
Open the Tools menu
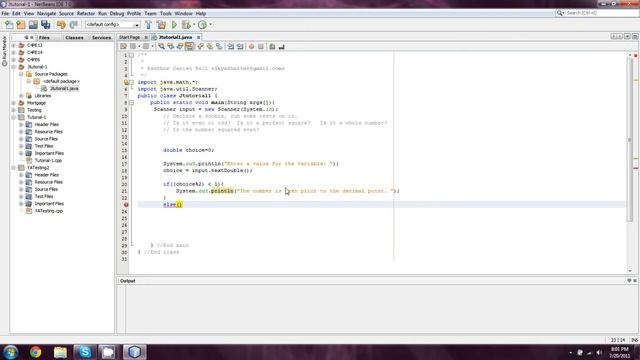166,13
